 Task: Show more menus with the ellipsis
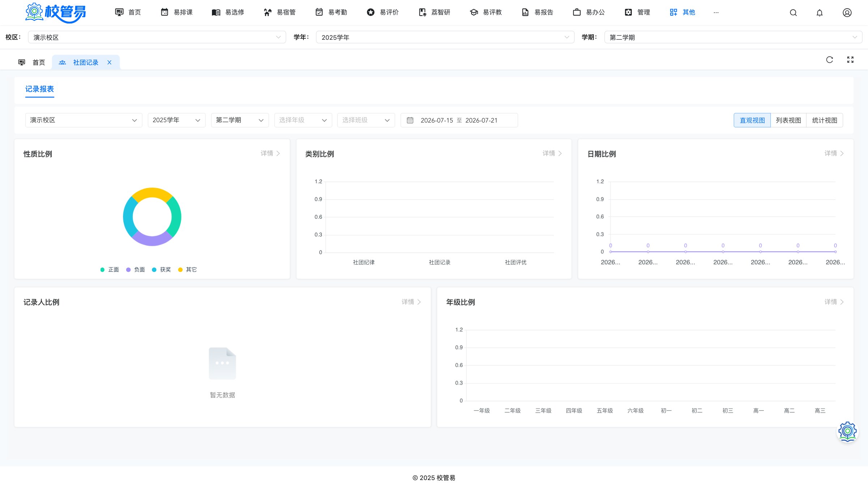pos(716,12)
